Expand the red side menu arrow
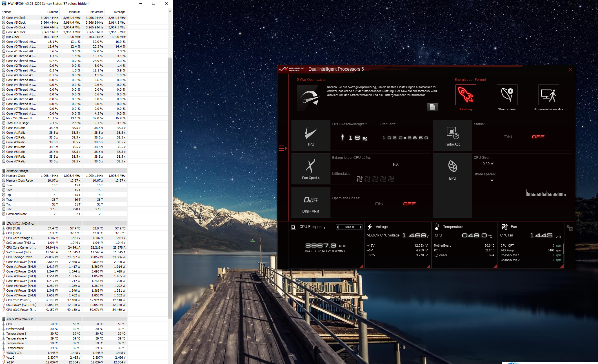The image size is (598, 364). (x=283, y=148)
